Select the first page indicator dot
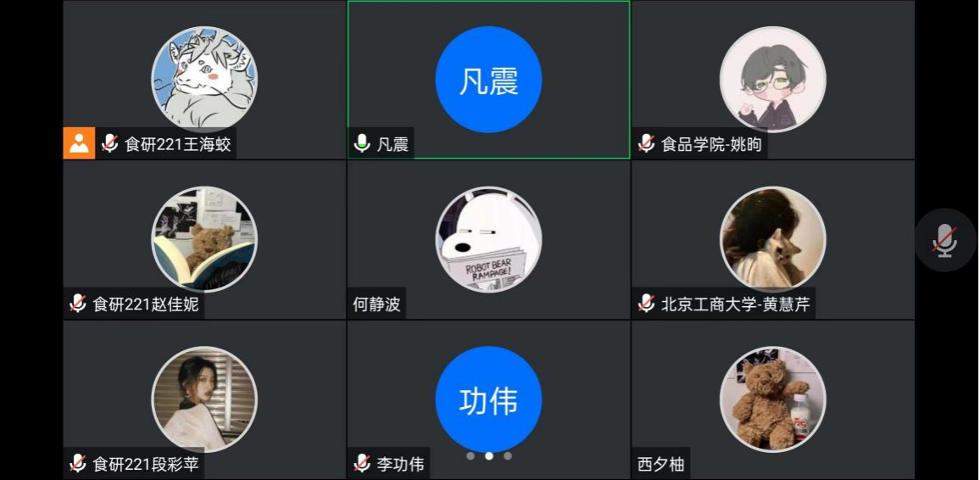The width and height of the screenshot is (980, 480). 471,456
